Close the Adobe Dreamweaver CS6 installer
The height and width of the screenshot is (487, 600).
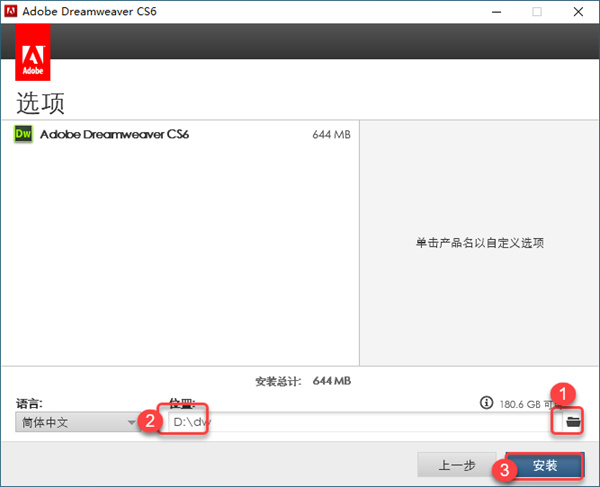point(578,12)
